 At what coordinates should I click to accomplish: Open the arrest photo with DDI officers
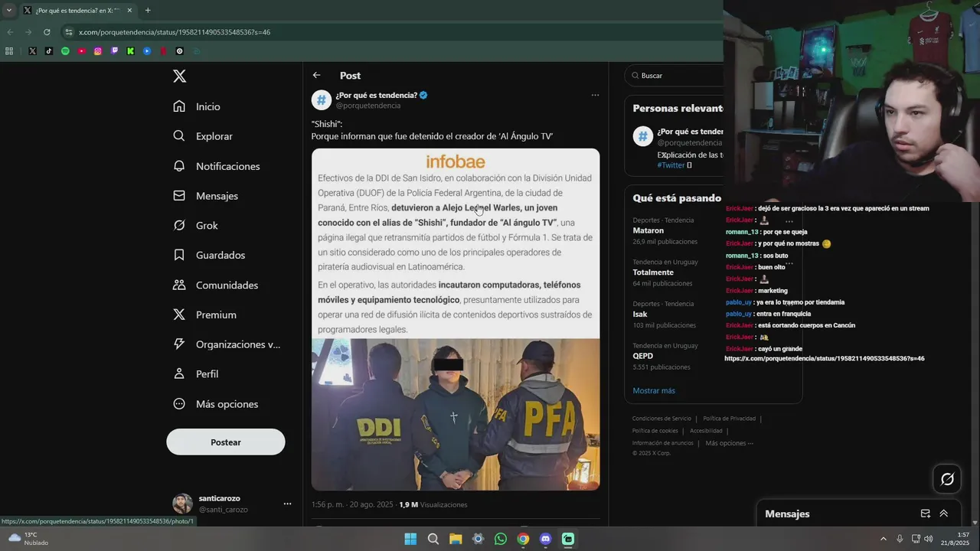[456, 414]
